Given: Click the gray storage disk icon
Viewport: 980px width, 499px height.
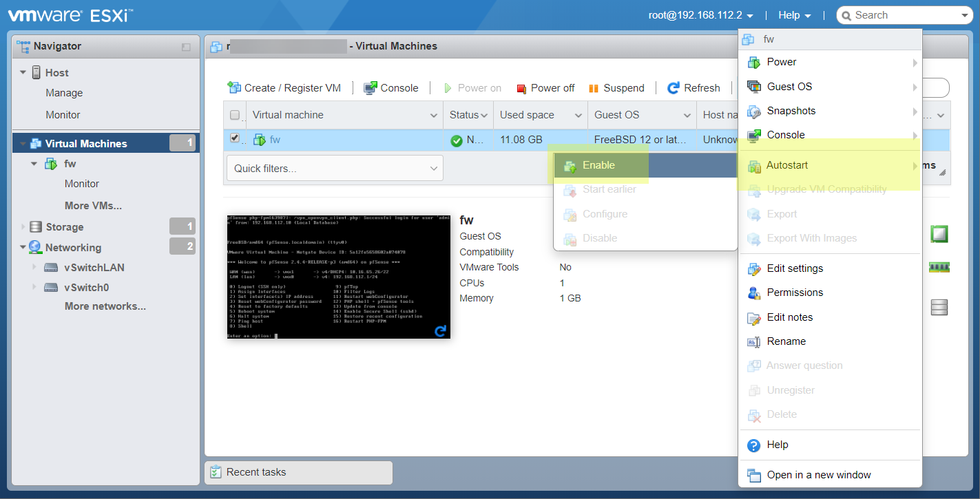Looking at the screenshot, I should click(939, 307).
